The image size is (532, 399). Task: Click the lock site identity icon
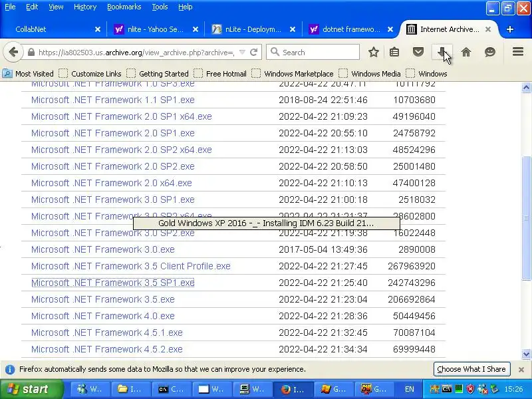31,53
